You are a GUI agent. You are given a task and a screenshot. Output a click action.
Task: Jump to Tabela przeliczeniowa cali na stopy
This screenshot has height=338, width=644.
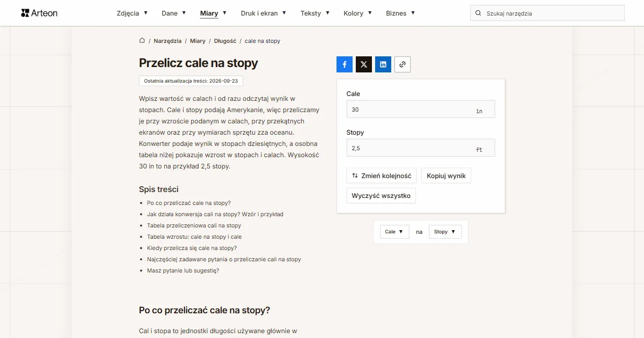coord(194,225)
